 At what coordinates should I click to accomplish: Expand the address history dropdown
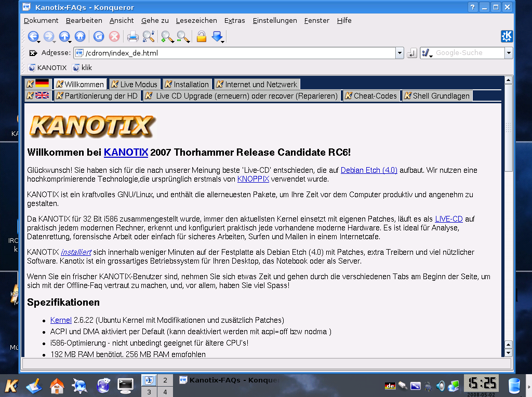(x=400, y=53)
